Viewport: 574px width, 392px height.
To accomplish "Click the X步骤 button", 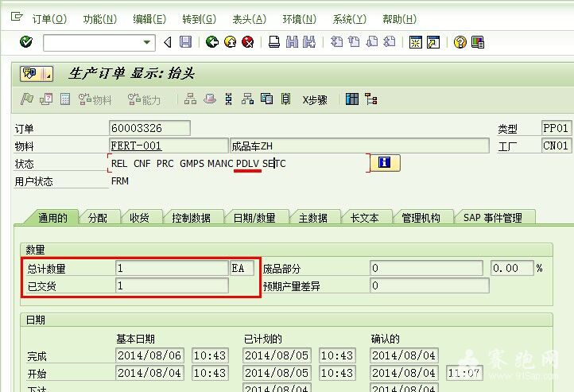I will [315, 99].
